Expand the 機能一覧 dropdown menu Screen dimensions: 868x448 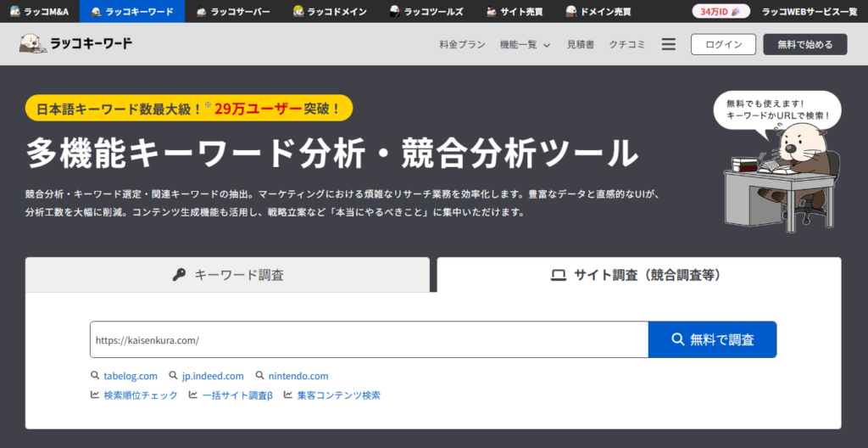coord(525,45)
